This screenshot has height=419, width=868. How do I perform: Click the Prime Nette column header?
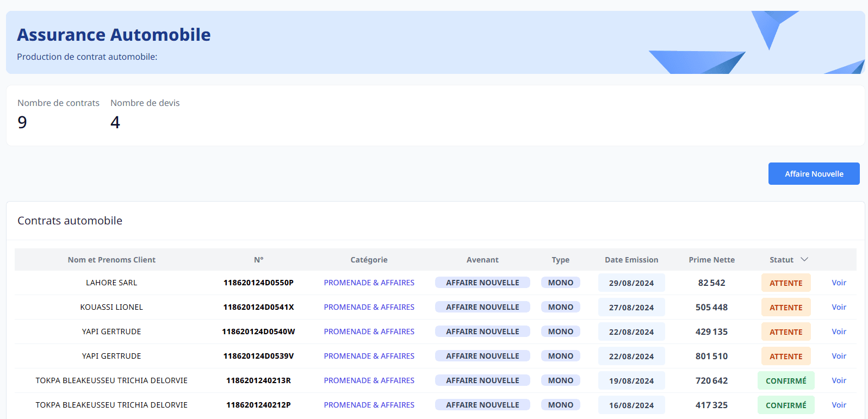click(711, 260)
